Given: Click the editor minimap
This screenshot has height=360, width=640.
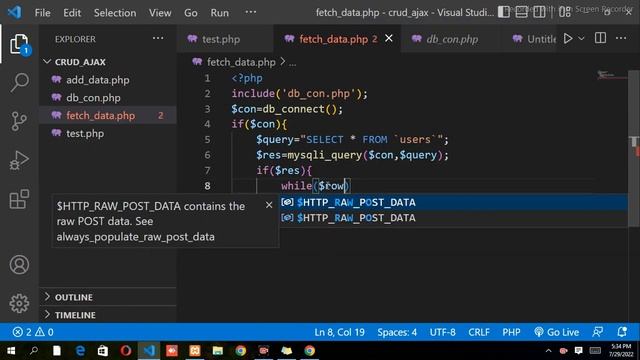Looking at the screenshot, I should coord(611,75).
